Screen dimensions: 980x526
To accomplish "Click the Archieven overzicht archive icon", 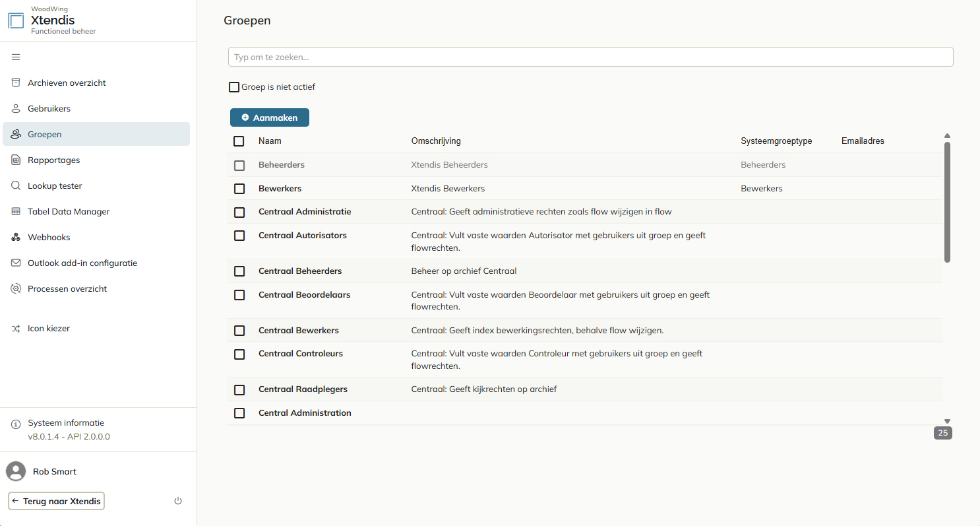I will (16, 82).
